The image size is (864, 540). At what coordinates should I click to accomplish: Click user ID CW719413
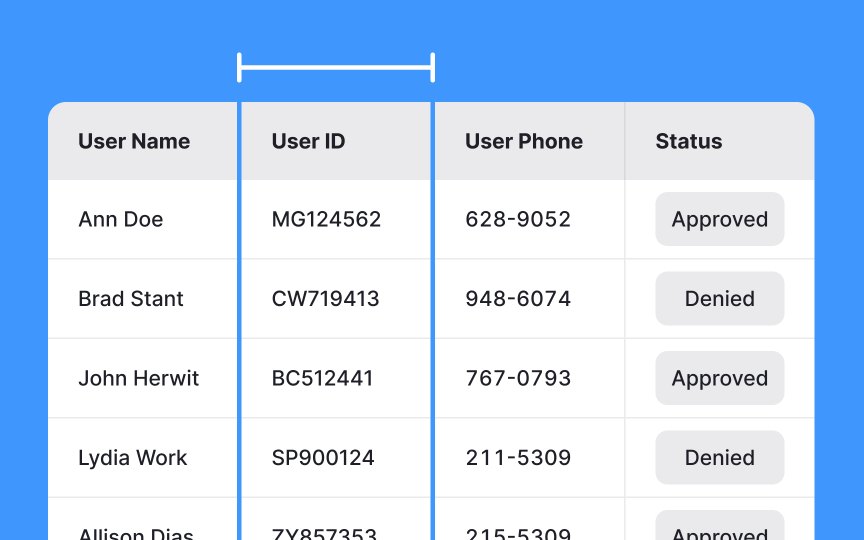pyautogui.click(x=325, y=299)
